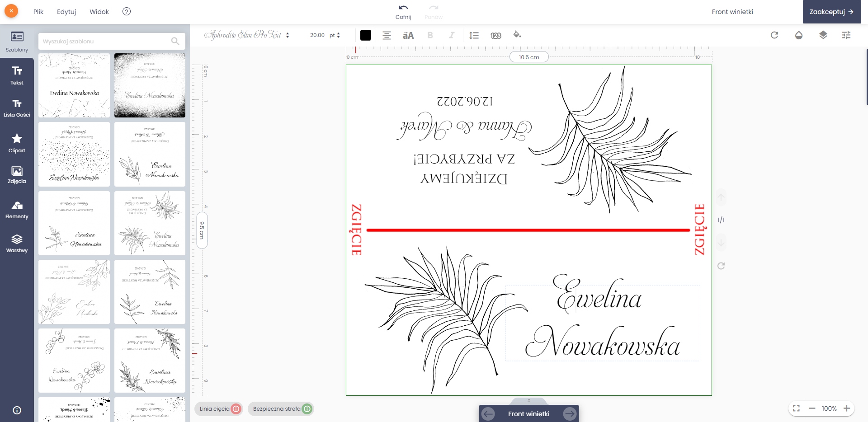Click the rotate icon in top toolbar

coord(774,35)
